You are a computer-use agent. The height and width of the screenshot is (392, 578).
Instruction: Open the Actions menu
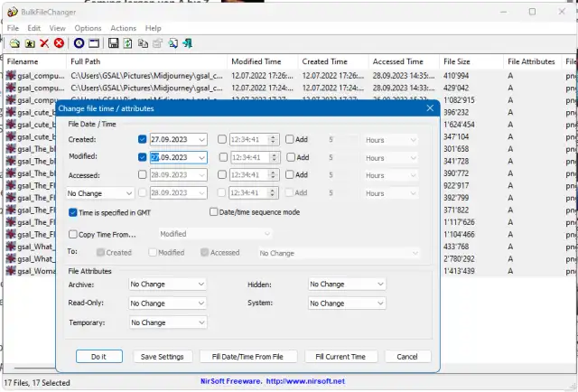[x=123, y=28]
